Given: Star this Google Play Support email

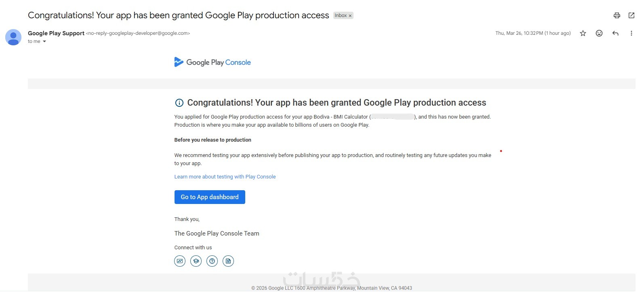Looking at the screenshot, I should click(x=583, y=33).
